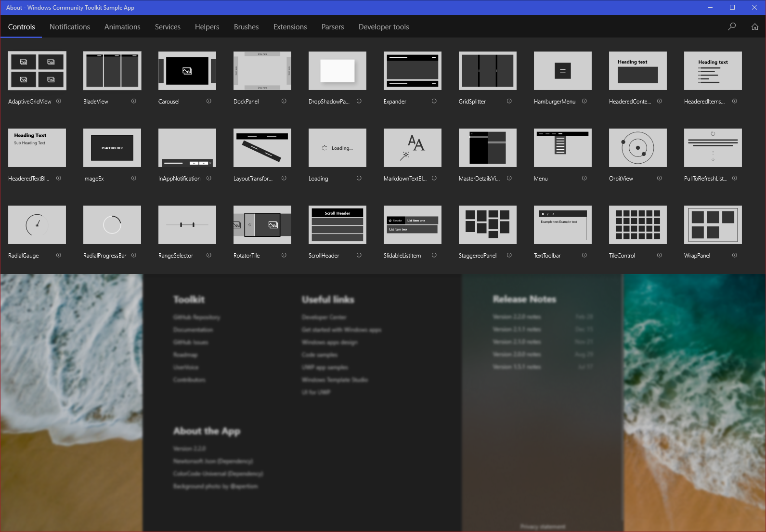
Task: Open the OrbitView sample tile
Action: coord(638,148)
